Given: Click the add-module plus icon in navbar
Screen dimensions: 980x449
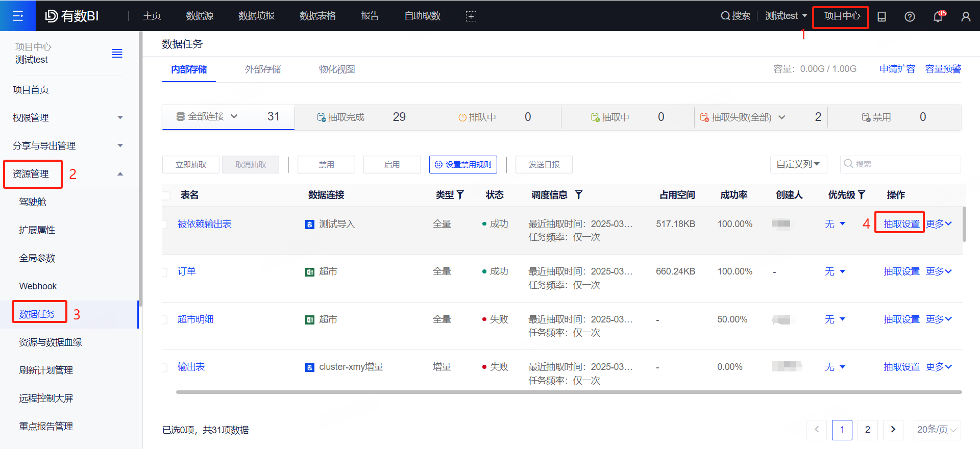Looking at the screenshot, I should [x=471, y=16].
